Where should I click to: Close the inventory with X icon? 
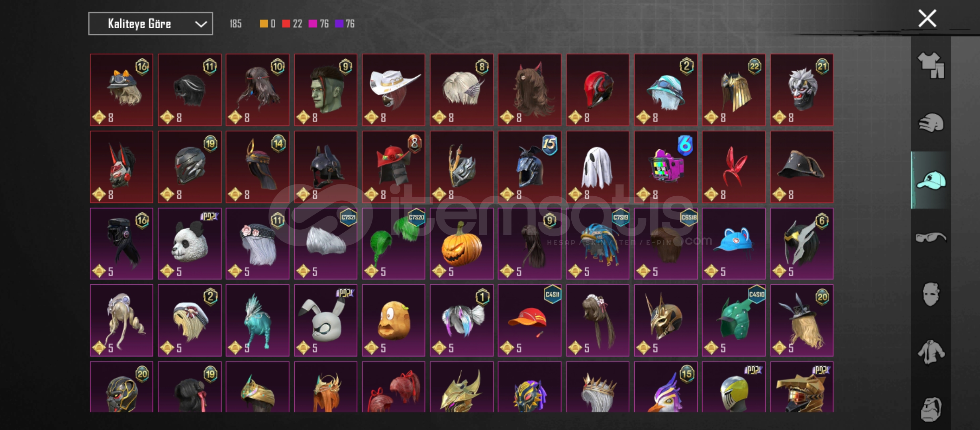(x=927, y=19)
